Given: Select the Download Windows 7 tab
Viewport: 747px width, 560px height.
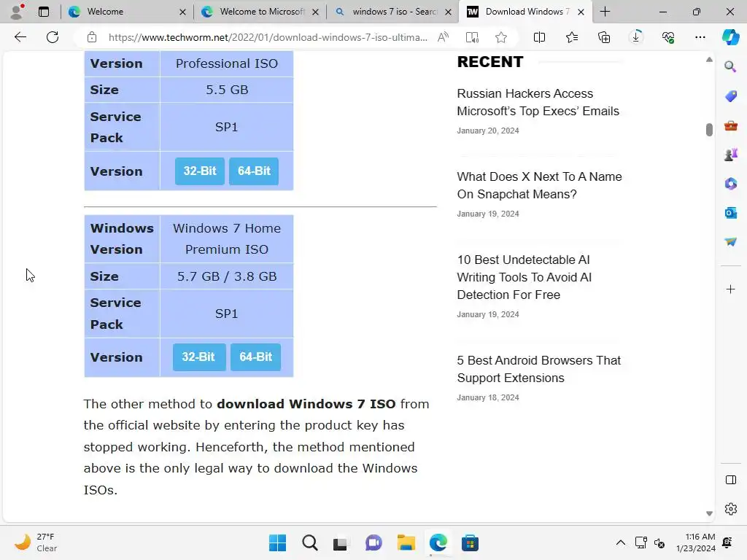Looking at the screenshot, I should (x=525, y=12).
